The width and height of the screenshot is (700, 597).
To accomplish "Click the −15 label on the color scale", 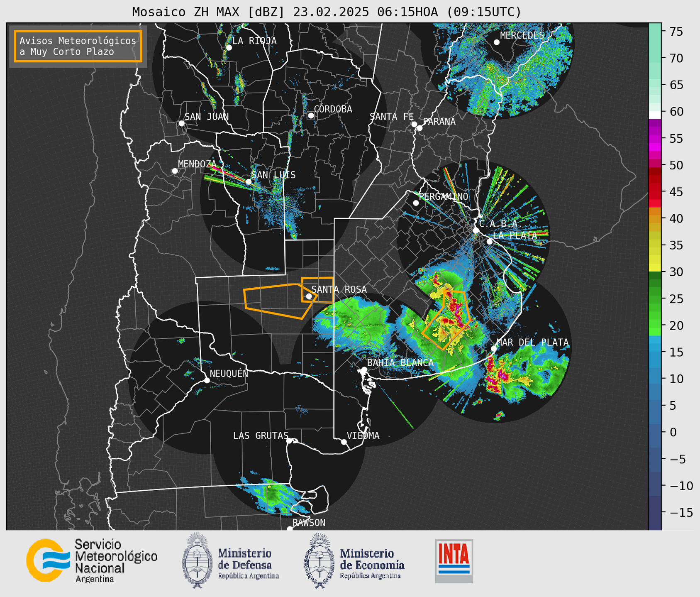I will point(681,513).
